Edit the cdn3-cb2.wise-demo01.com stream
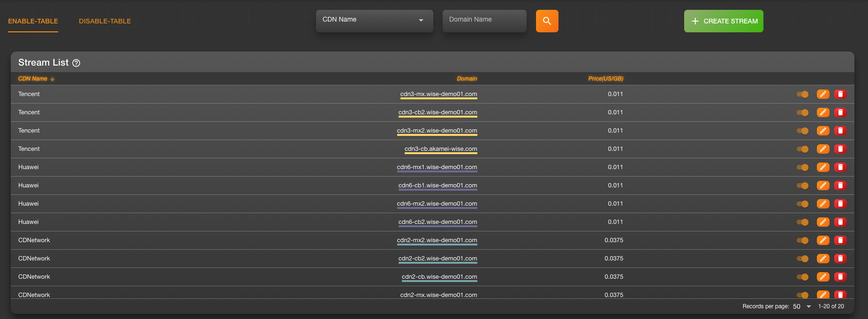The image size is (868, 319). 823,112
